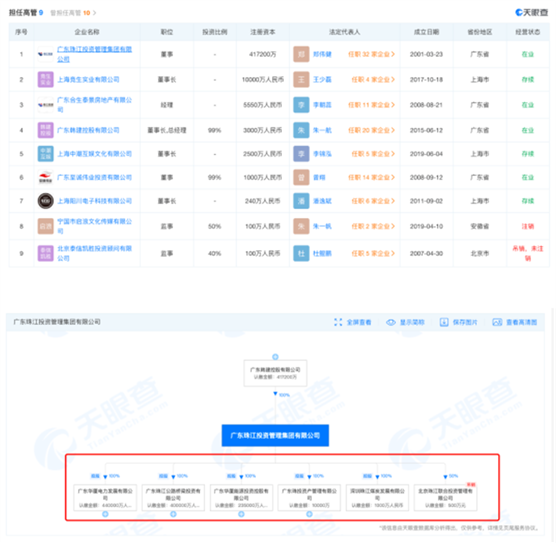Click the full-screen view icon (全屏查看)
The height and width of the screenshot is (543, 556).
(x=338, y=322)
